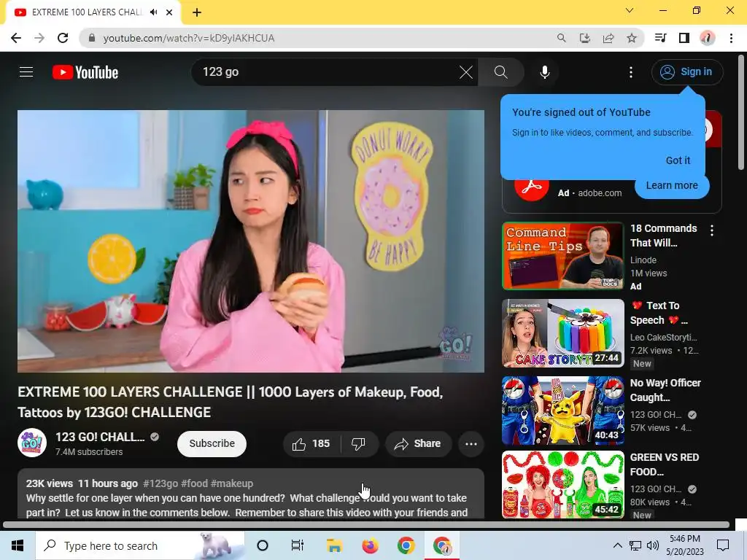Open 123 GO! CHALL... channel name link
The height and width of the screenshot is (560, 747).
[x=100, y=437]
